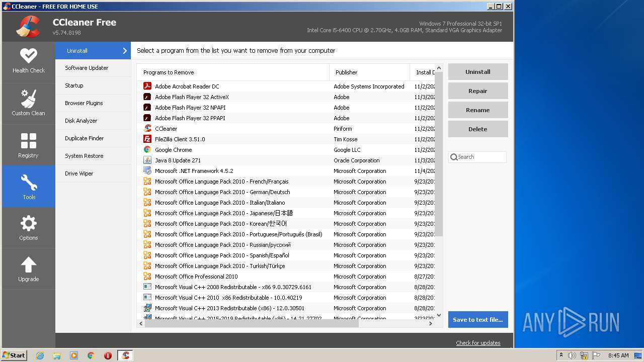The image size is (644, 362).
Task: Open the Registry cleaner section
Action: coord(29,145)
